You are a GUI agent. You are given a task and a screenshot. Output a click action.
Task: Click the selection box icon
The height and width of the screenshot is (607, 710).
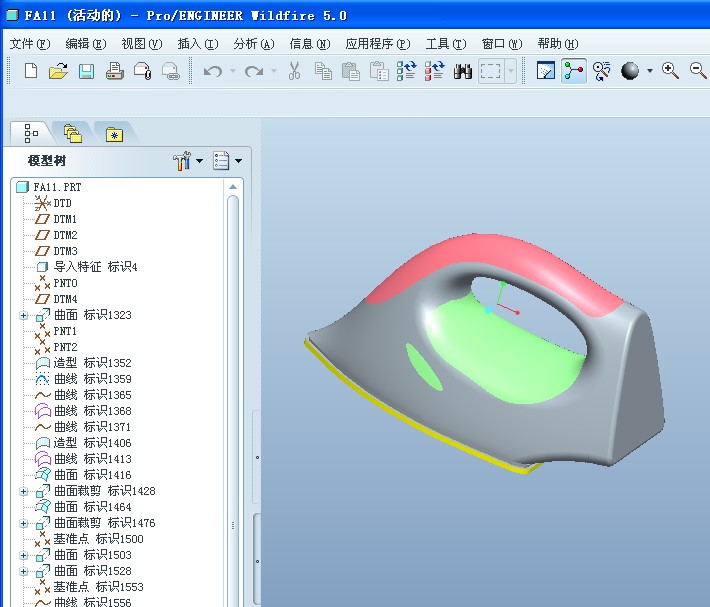(491, 71)
